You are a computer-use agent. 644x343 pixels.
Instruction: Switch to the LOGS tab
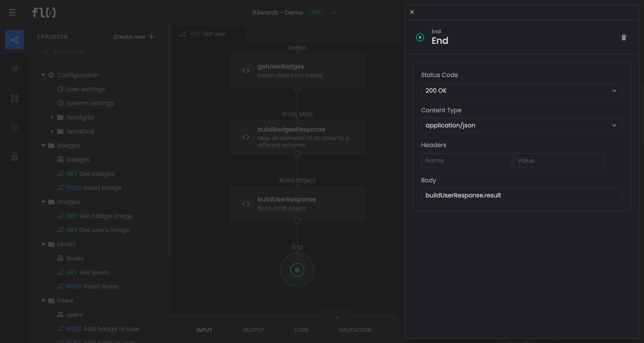(x=301, y=330)
